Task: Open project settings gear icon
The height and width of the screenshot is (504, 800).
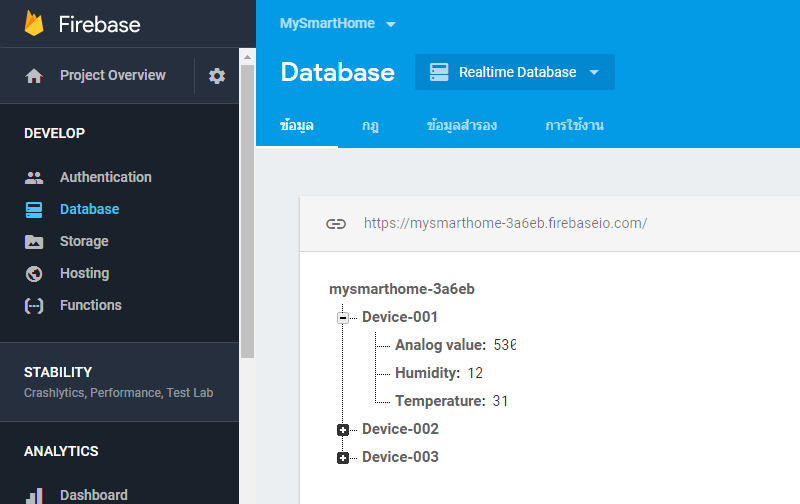Action: point(217,76)
